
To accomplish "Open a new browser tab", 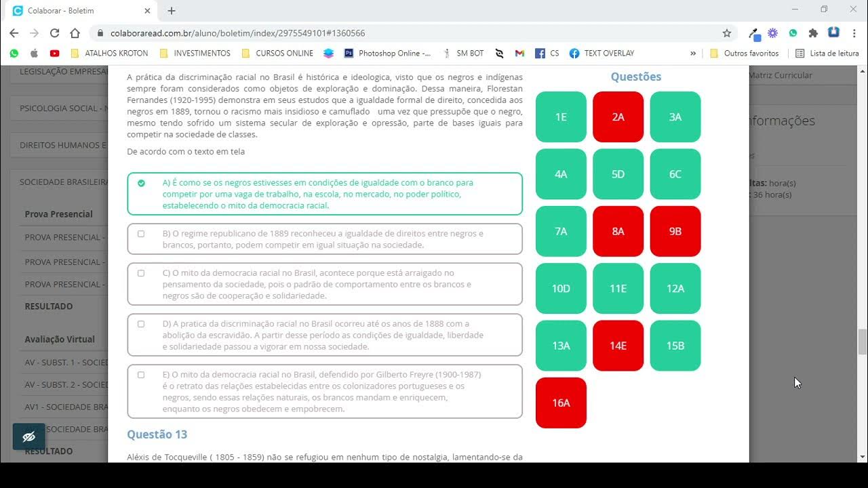I will click(x=172, y=11).
